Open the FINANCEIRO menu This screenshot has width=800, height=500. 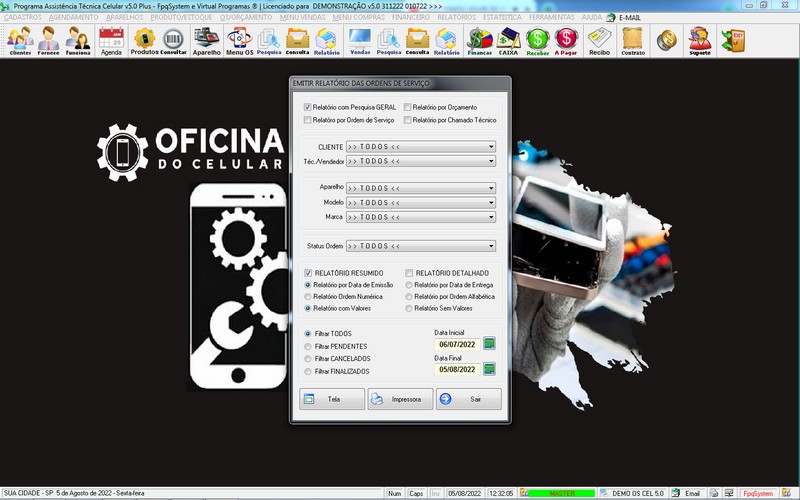[412, 17]
